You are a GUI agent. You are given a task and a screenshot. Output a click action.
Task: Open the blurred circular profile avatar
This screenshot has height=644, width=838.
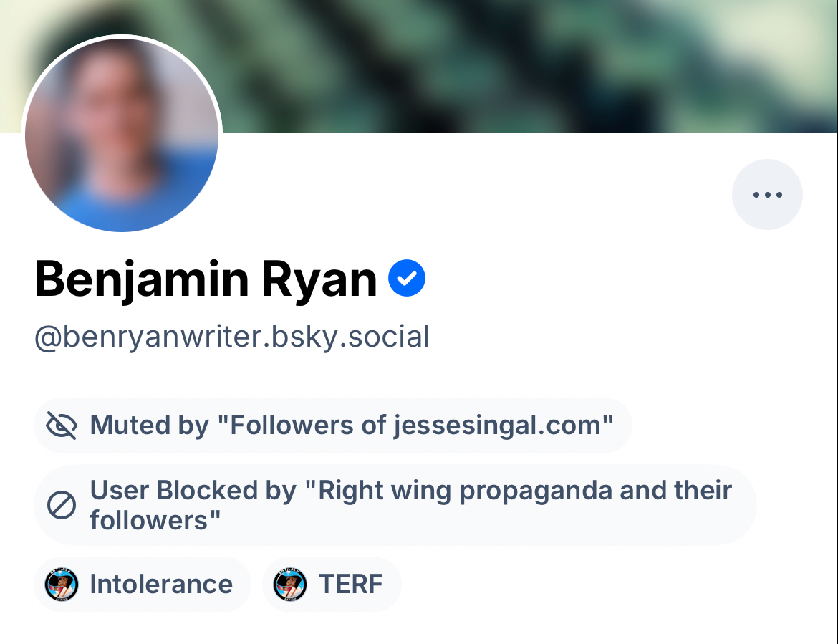point(122,135)
